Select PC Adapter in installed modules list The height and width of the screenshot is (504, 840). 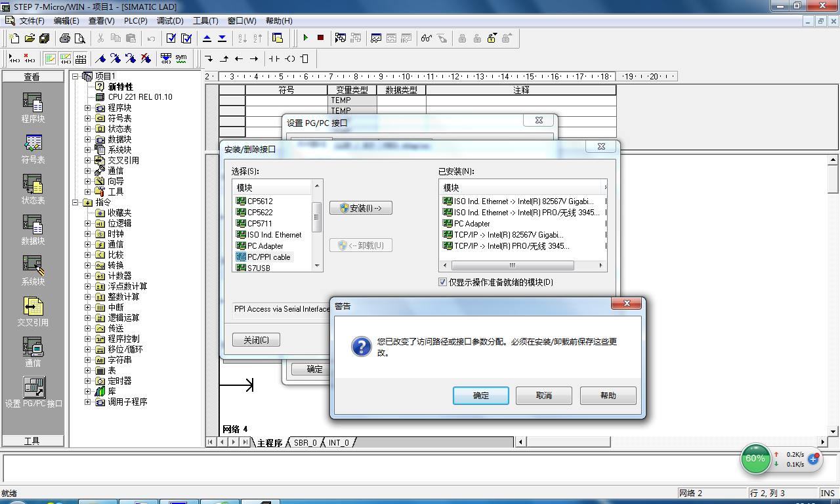coord(472,223)
